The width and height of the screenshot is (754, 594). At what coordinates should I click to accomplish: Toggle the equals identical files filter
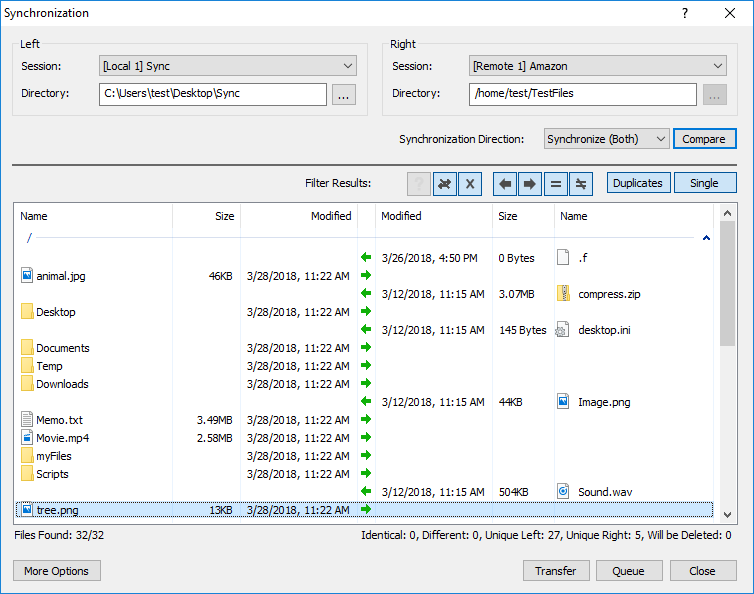tap(555, 184)
